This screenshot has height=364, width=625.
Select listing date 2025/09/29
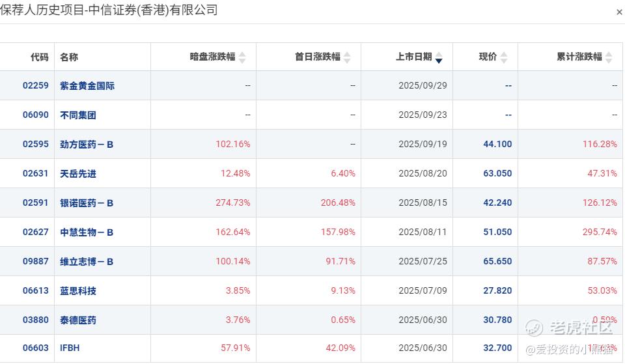[423, 85]
